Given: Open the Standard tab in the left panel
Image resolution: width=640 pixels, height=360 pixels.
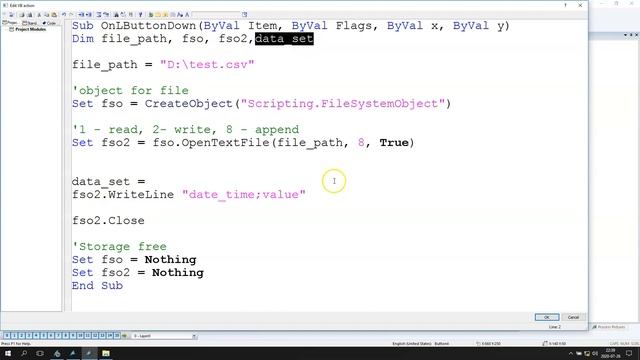Looking at the screenshot, I should [x=30, y=23].
